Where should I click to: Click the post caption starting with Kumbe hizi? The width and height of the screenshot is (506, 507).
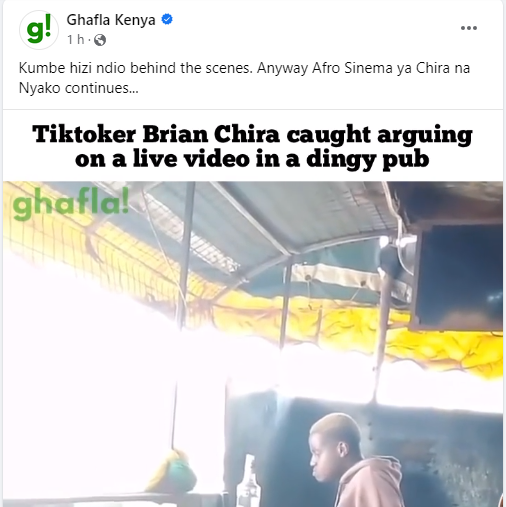(244, 78)
